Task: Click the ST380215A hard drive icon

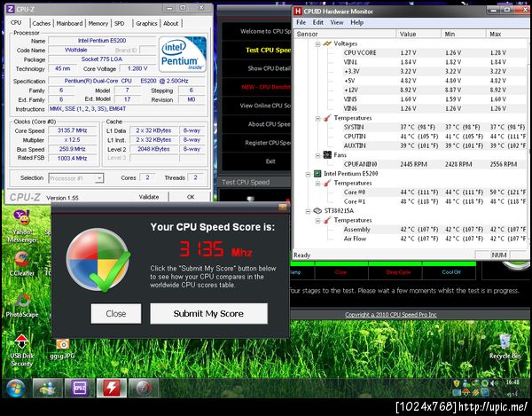Action: (x=317, y=211)
